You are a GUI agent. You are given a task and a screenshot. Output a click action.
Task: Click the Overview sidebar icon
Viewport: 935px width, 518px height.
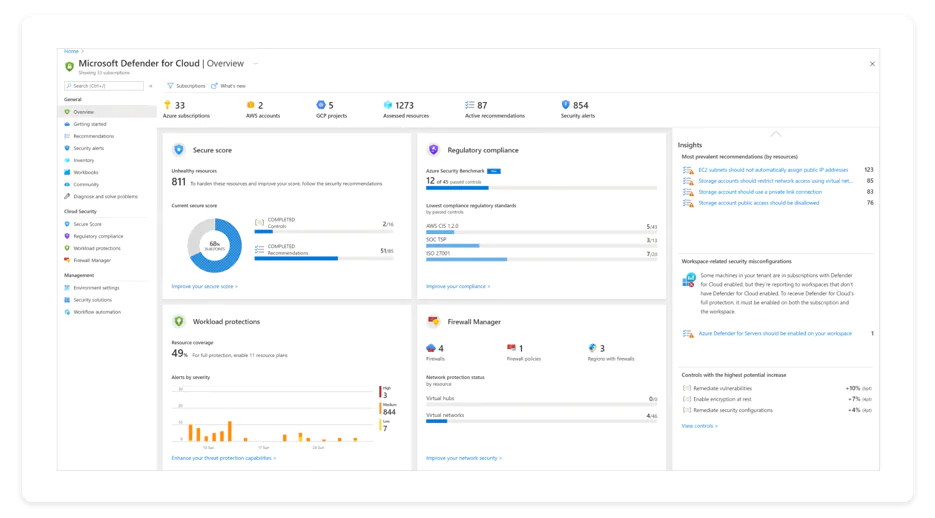[67, 111]
